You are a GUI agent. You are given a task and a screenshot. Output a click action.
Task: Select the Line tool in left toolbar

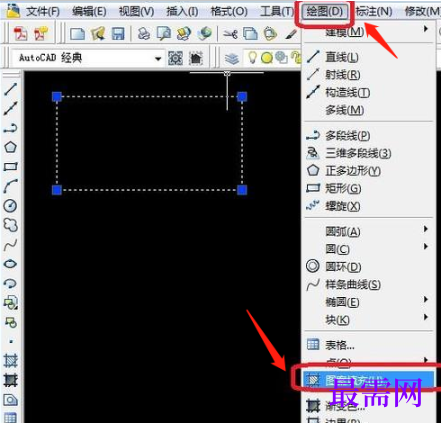10,89
